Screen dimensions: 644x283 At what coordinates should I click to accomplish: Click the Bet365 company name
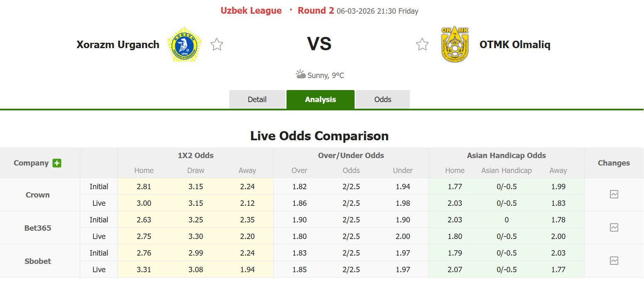click(x=38, y=228)
